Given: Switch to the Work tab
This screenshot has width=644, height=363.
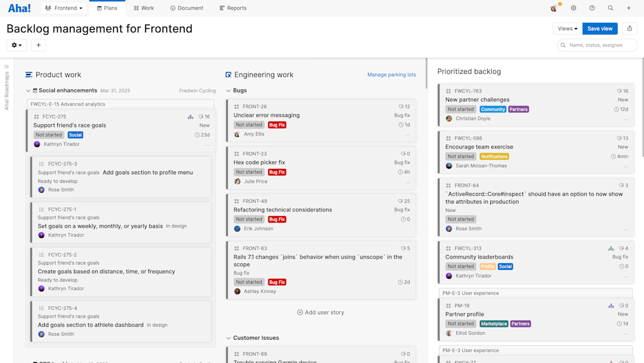Looking at the screenshot, I should (143, 8).
